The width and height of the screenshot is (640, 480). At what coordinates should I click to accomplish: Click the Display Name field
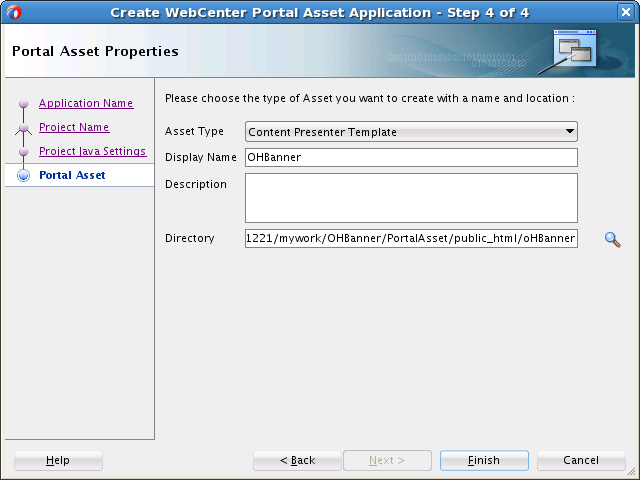pos(411,157)
